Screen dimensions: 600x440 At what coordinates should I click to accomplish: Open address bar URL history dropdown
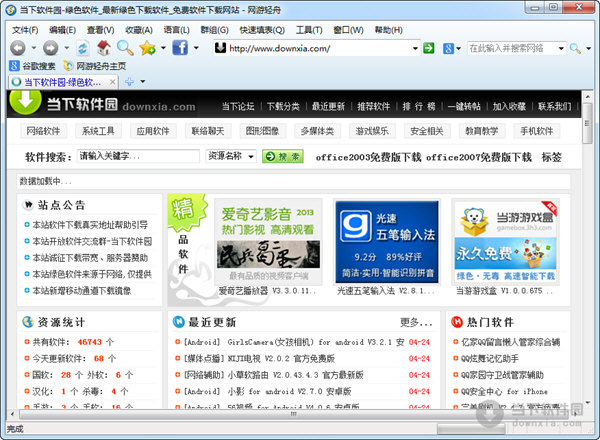pos(415,49)
